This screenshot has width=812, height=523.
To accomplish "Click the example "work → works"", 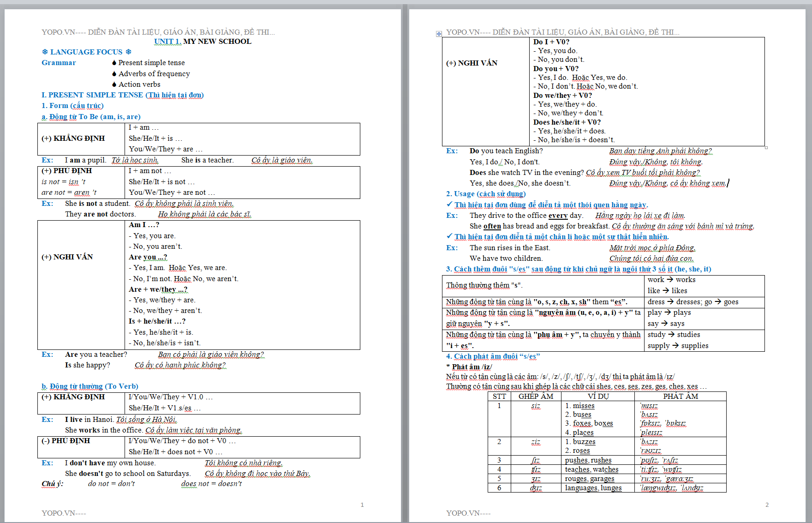I will (671, 280).
